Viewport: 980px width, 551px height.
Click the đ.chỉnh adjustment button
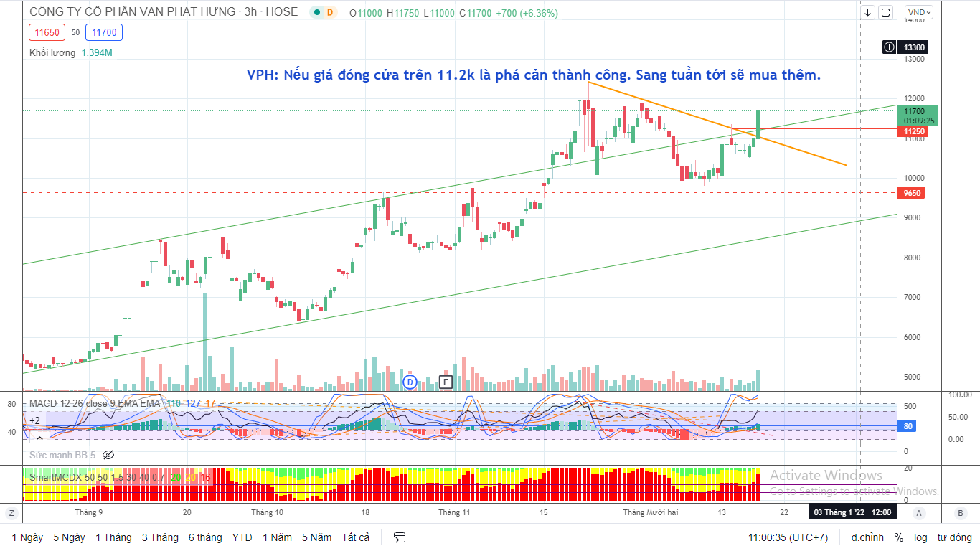pos(867,537)
